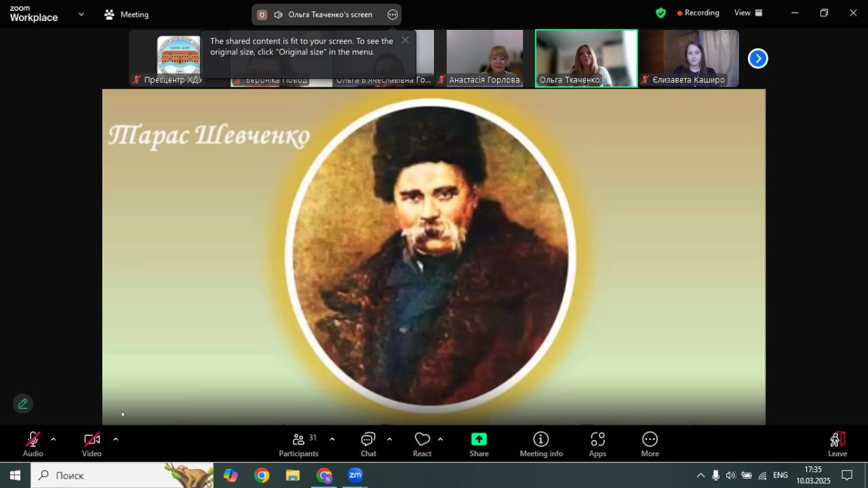Switch the ENG input language
Screen dimensions: 868x488
click(781, 475)
